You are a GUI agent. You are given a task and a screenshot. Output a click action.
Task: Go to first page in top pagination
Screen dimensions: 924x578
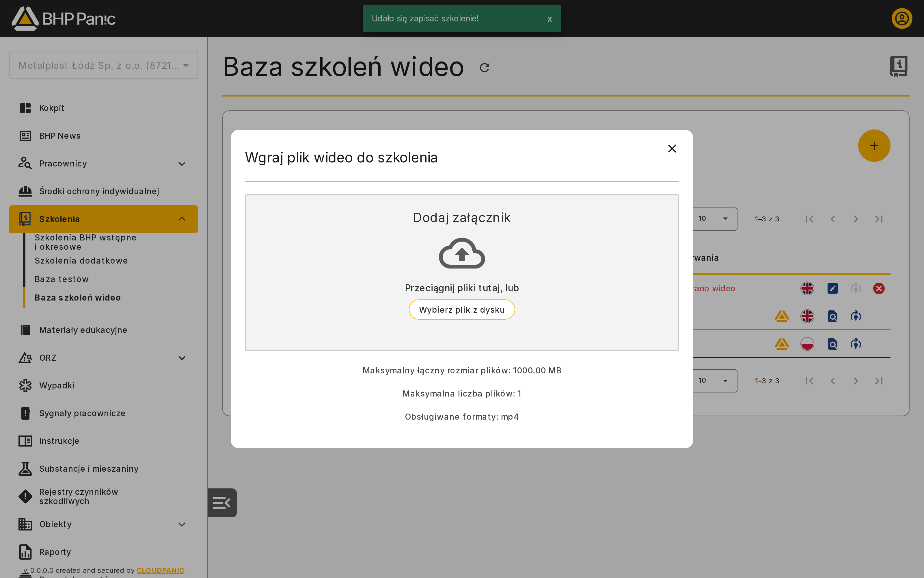tap(809, 219)
